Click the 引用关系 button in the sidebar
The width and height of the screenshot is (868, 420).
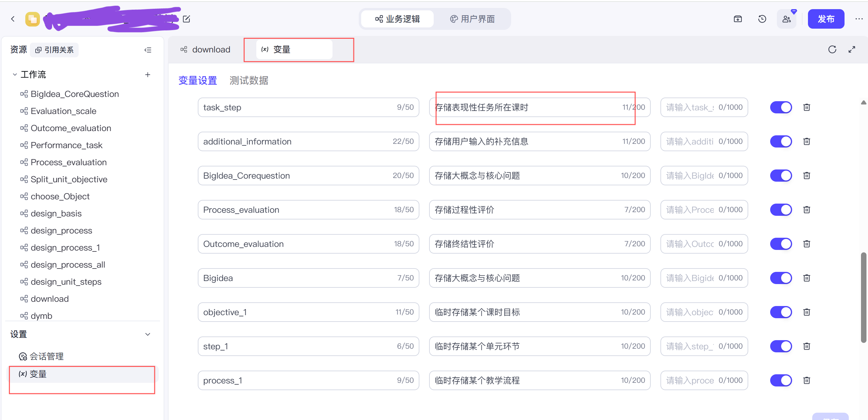[55, 50]
